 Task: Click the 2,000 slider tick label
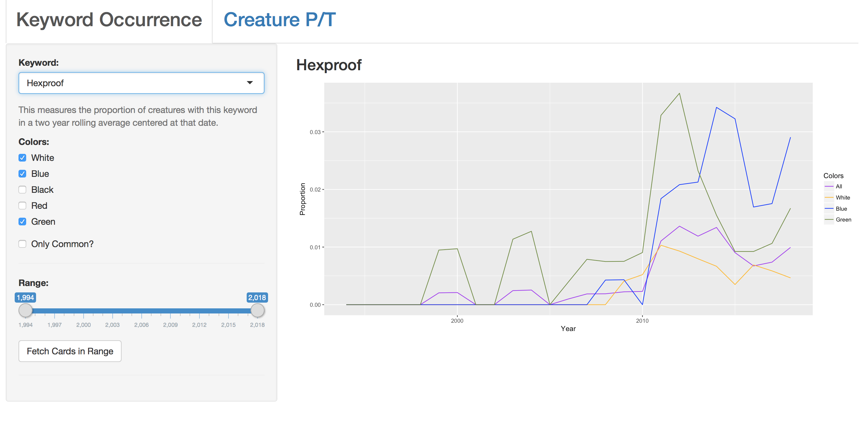[83, 325]
